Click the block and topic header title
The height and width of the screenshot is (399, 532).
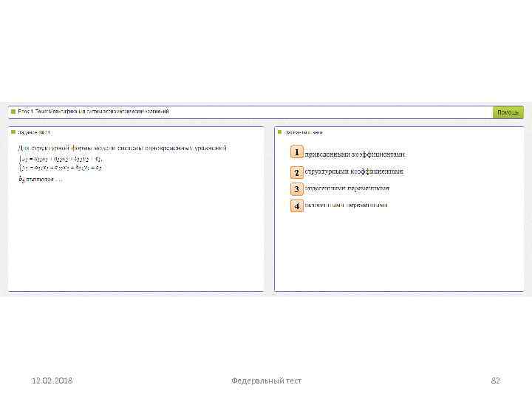[93, 112]
